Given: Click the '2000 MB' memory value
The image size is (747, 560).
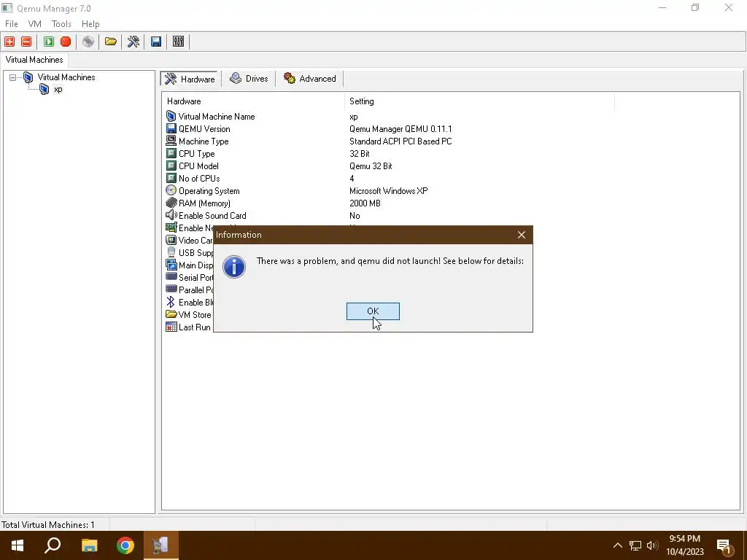Looking at the screenshot, I should click(x=365, y=203).
